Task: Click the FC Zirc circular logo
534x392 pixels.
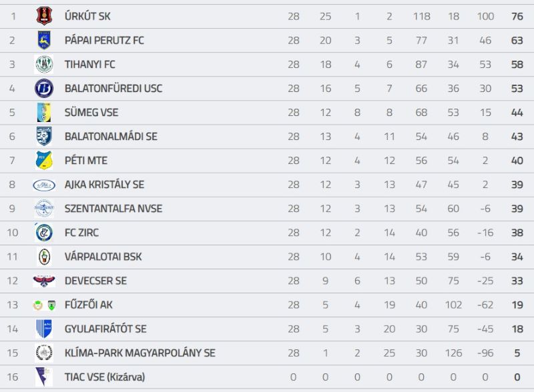Action: point(44,233)
